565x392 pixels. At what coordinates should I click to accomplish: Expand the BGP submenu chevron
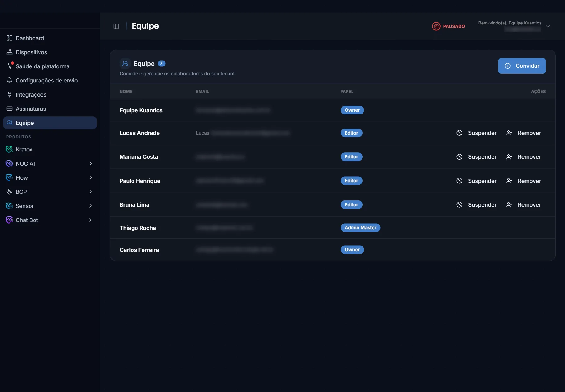[90, 192]
